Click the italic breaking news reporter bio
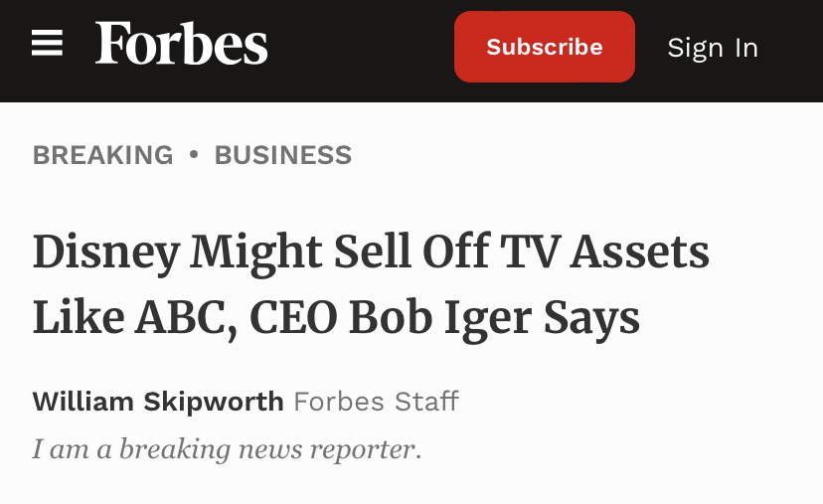The image size is (823, 504). click(227, 449)
